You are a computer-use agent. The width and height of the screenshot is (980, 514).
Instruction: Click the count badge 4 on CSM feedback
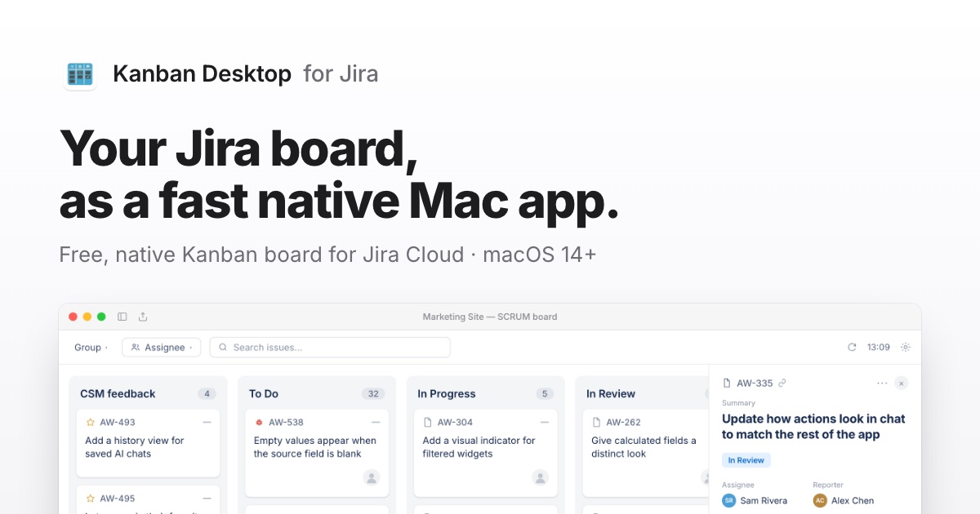207,394
